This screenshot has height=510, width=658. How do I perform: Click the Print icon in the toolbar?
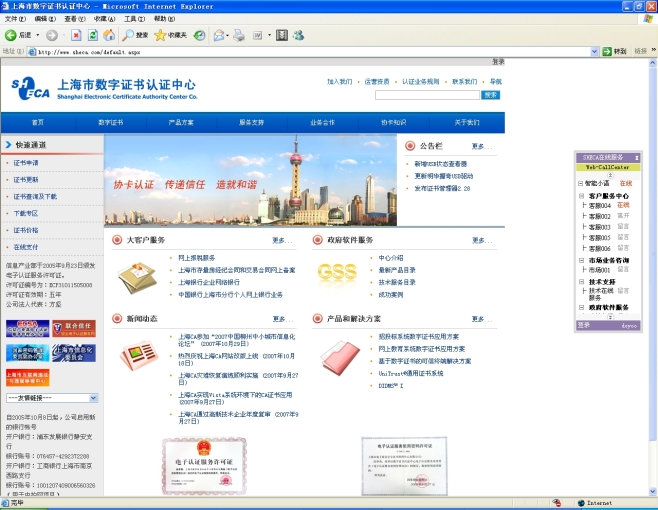coord(239,35)
